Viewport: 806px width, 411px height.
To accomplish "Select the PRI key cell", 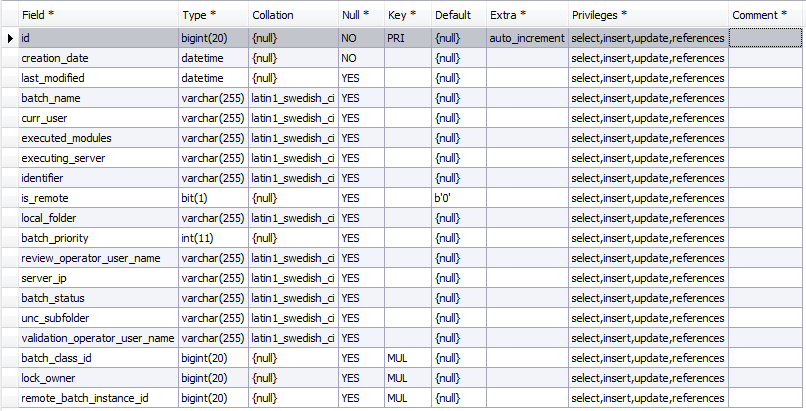I will click(408, 38).
